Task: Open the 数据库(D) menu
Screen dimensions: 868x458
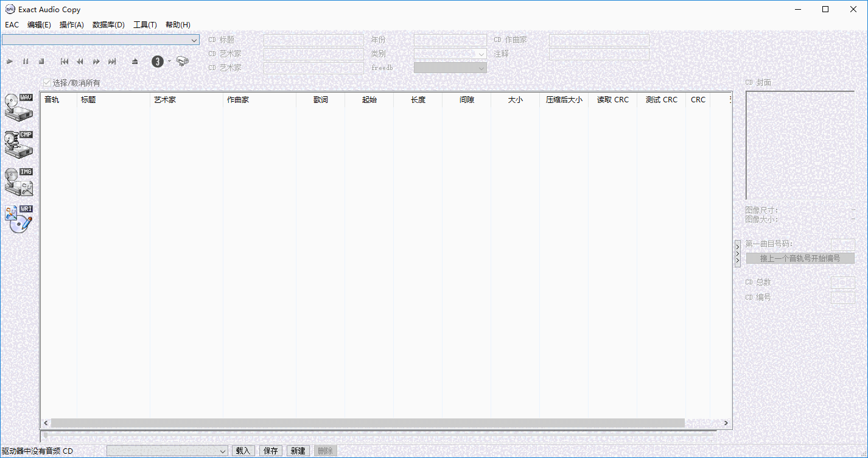Action: (108, 24)
